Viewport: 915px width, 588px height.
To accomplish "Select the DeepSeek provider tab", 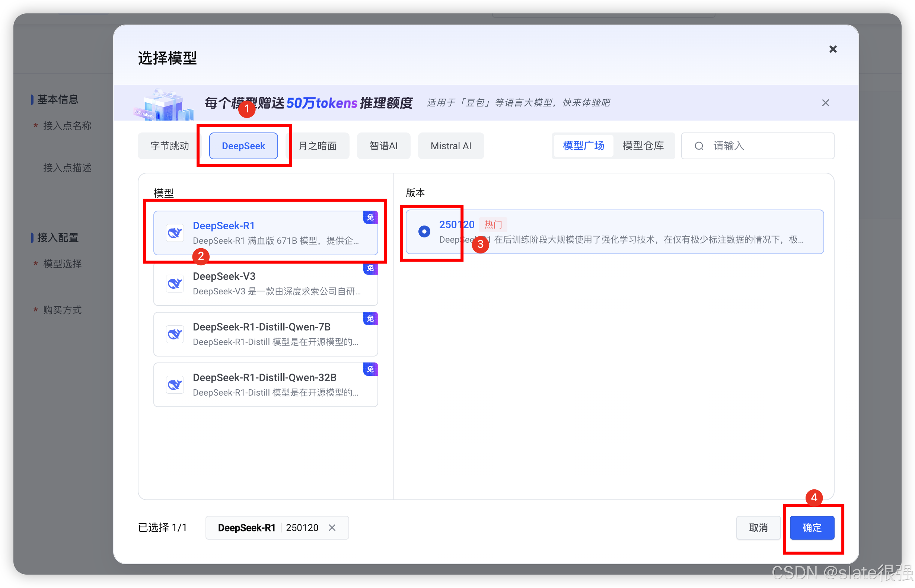I will 243,146.
